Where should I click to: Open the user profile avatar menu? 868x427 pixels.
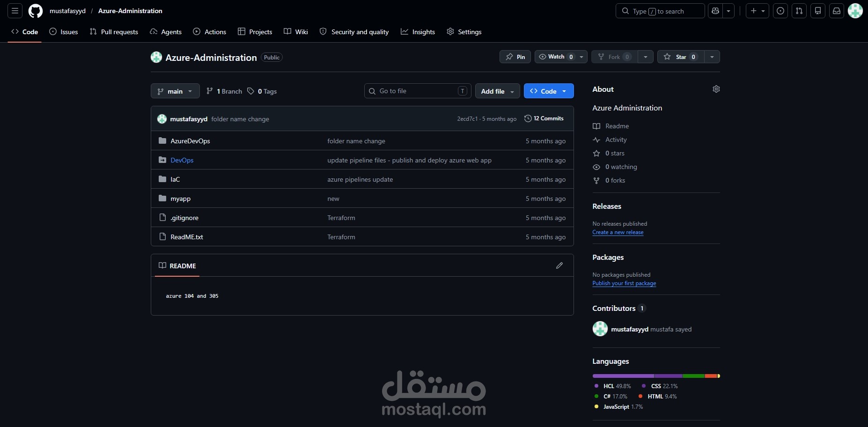tap(855, 11)
